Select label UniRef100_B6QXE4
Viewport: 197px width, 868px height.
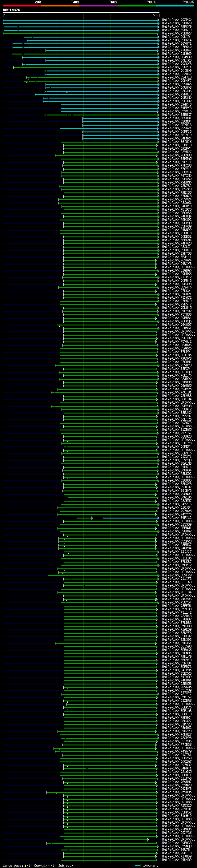point(176,172)
